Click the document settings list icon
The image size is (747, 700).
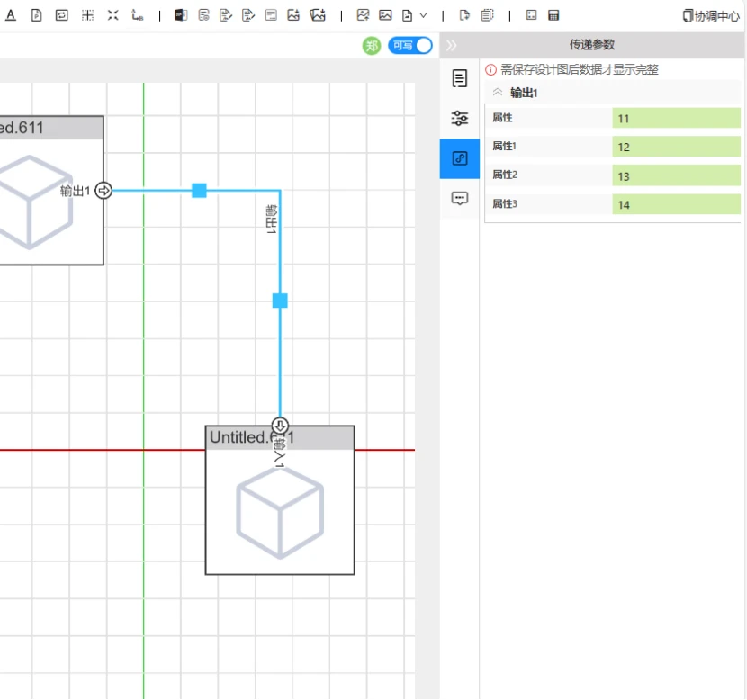pyautogui.click(x=204, y=15)
